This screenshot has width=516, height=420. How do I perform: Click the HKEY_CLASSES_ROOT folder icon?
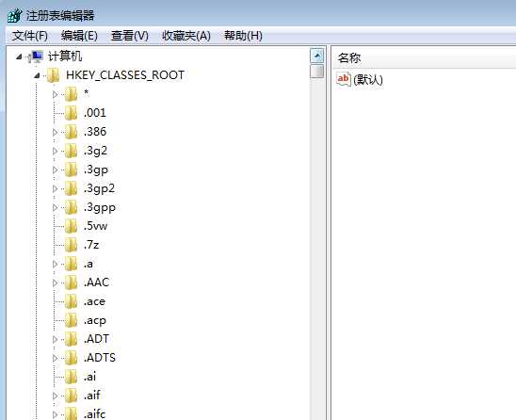click(54, 75)
